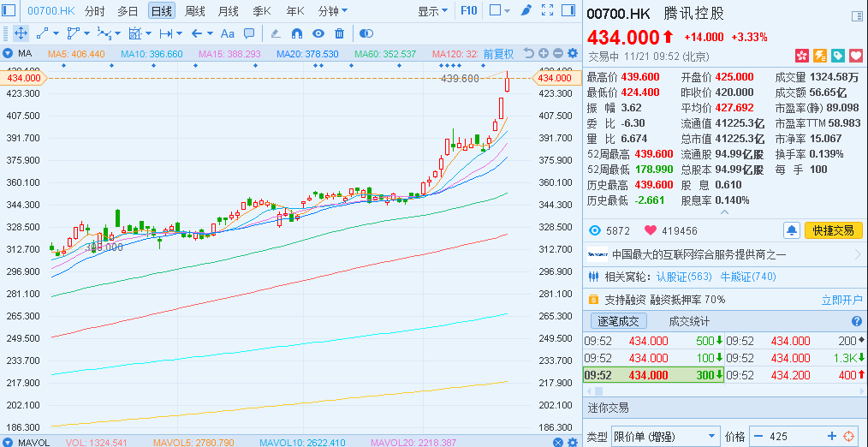The width and height of the screenshot is (868, 447).
Task: Expand the range interval tool dropdown arrow
Action: [180, 33]
